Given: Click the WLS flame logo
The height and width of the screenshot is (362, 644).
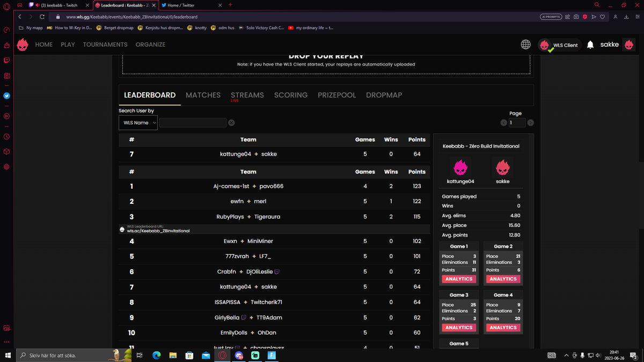Looking at the screenshot, I should tap(23, 45).
